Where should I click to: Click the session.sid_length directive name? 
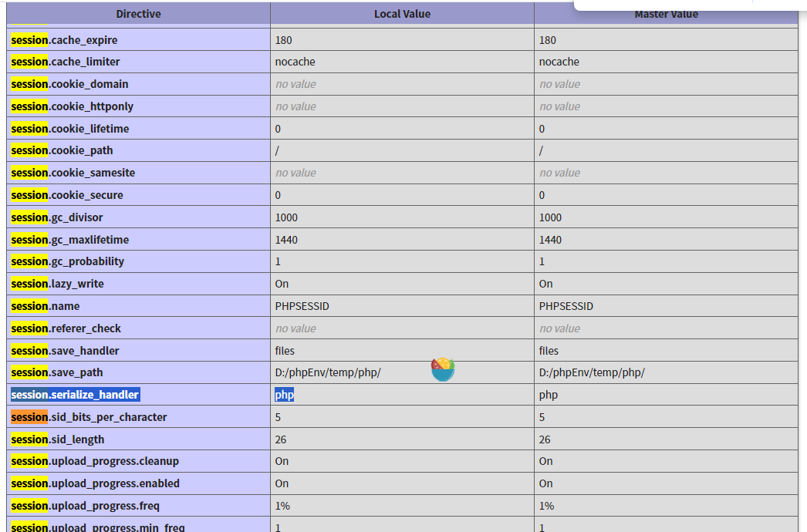click(57, 439)
